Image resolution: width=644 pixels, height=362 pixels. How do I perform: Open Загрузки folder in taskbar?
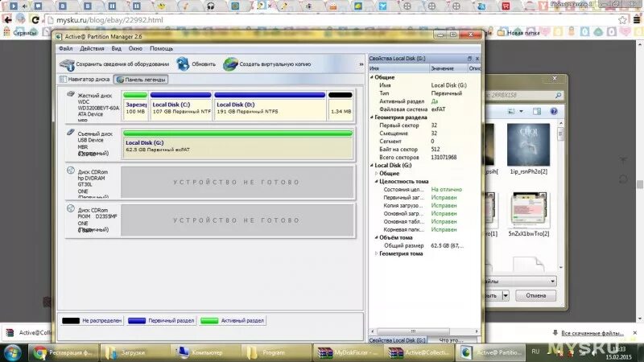click(x=134, y=352)
